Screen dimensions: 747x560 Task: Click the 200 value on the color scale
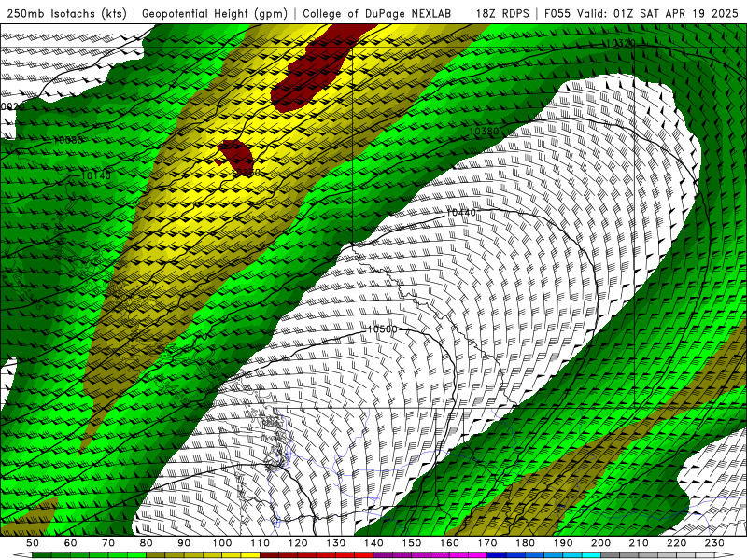[x=600, y=543]
